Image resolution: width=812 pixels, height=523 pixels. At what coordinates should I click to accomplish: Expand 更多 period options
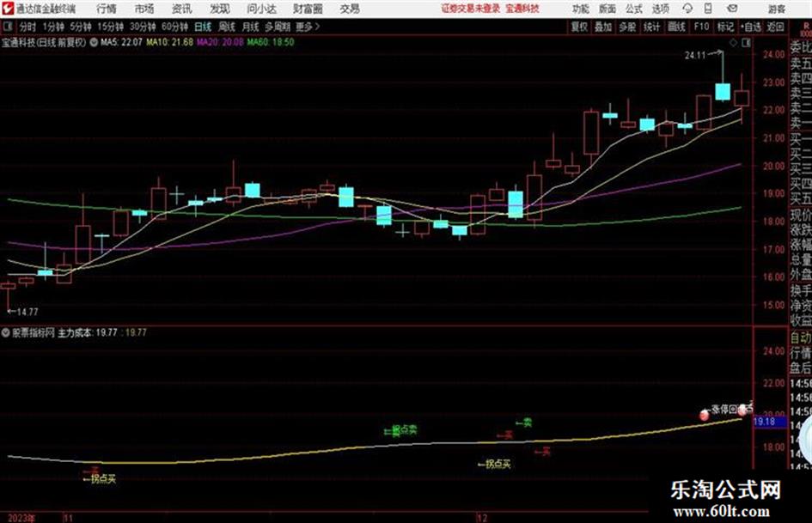[x=308, y=27]
